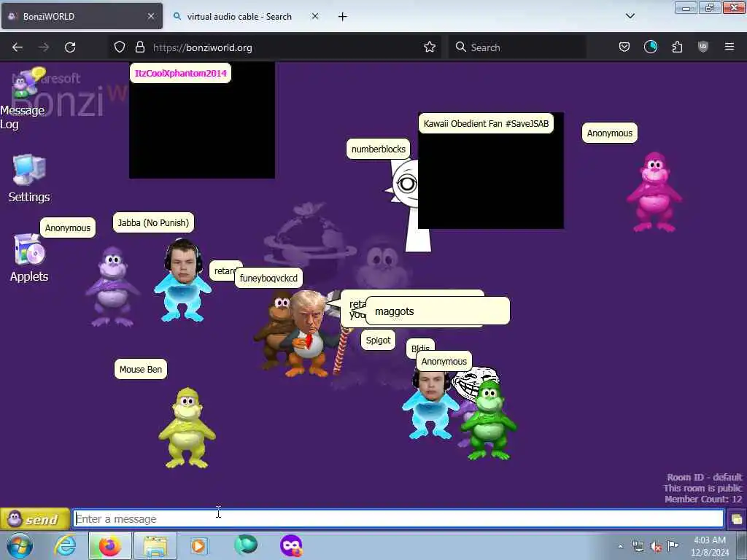The image size is (747, 560).
Task: Click the Firefox taskbar icon
Action: tap(109, 545)
